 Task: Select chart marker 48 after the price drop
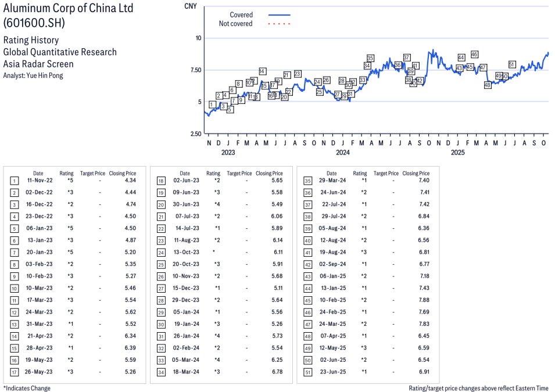point(488,85)
